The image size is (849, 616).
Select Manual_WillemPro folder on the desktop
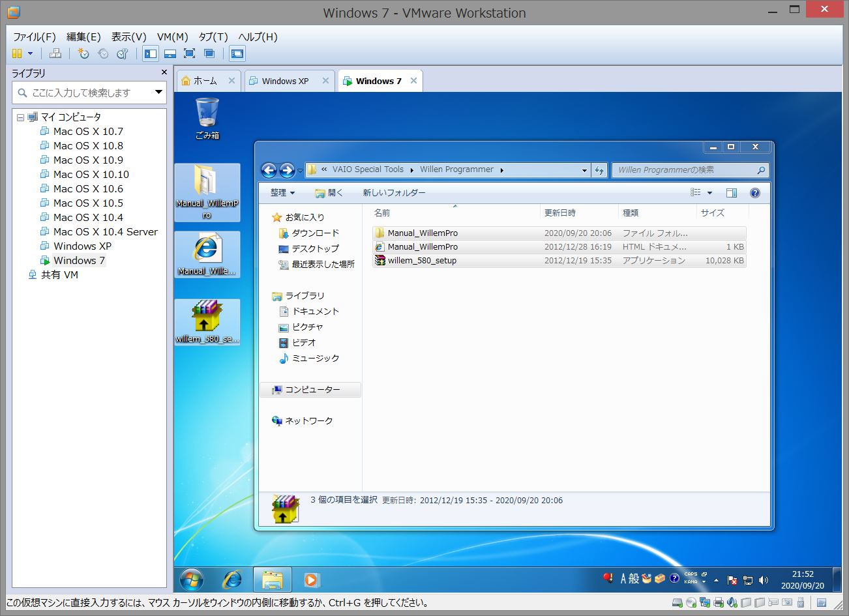tap(207, 192)
